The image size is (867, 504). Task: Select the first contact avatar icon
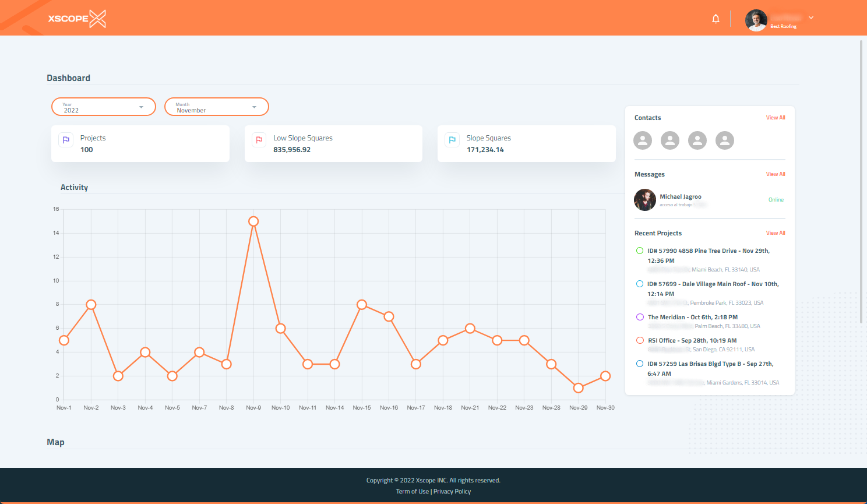[643, 140]
